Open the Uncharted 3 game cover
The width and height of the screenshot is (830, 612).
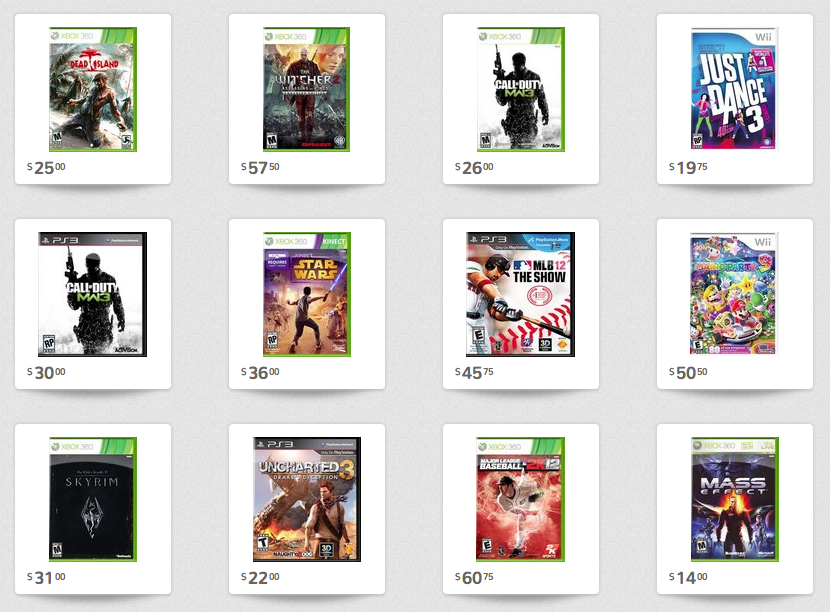click(x=307, y=499)
